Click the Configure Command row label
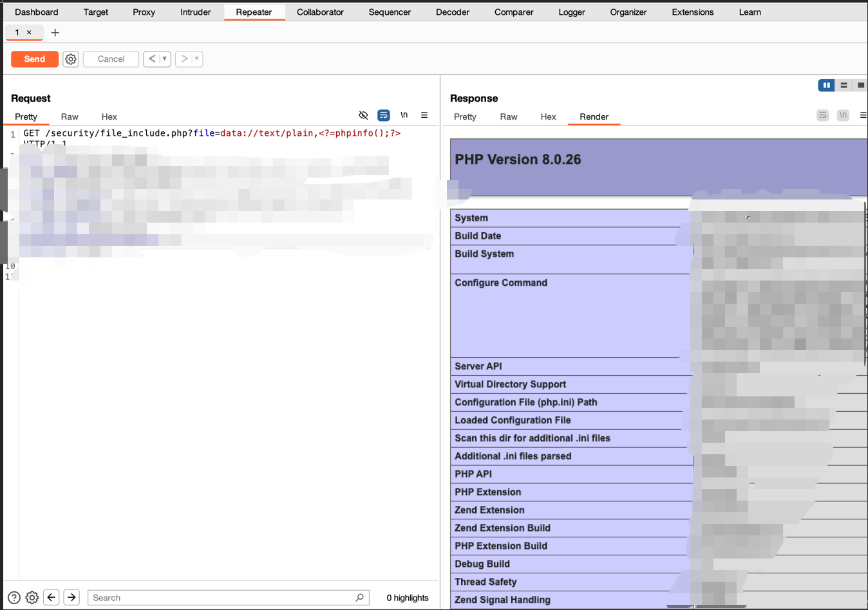This screenshot has height=610, width=868. [501, 282]
